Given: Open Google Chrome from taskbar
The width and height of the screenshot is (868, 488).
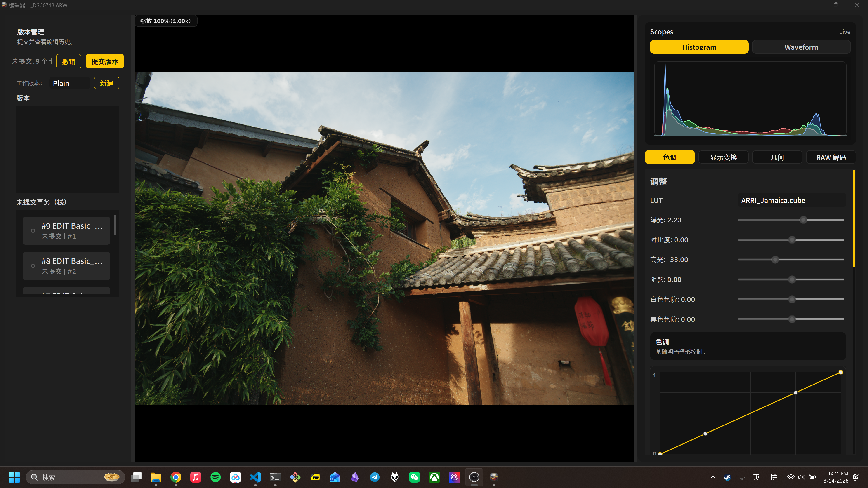Looking at the screenshot, I should coord(176,477).
